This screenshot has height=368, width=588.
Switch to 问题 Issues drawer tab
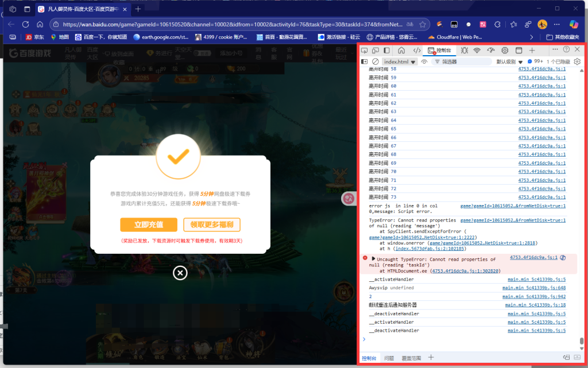click(389, 358)
